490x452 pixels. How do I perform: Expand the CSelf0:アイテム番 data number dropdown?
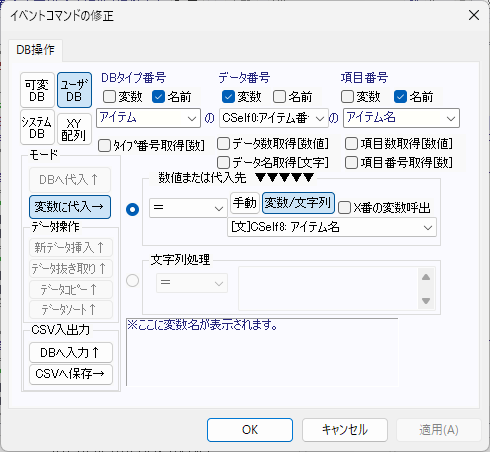[x=274, y=118]
